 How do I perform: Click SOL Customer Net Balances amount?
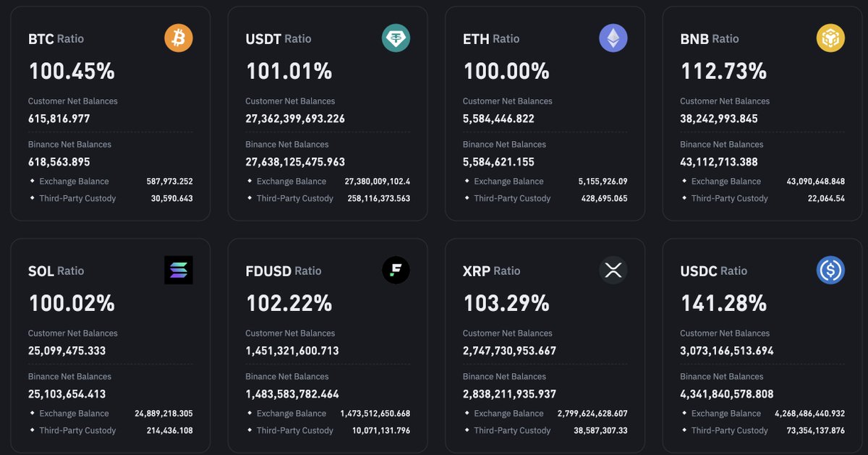click(67, 351)
